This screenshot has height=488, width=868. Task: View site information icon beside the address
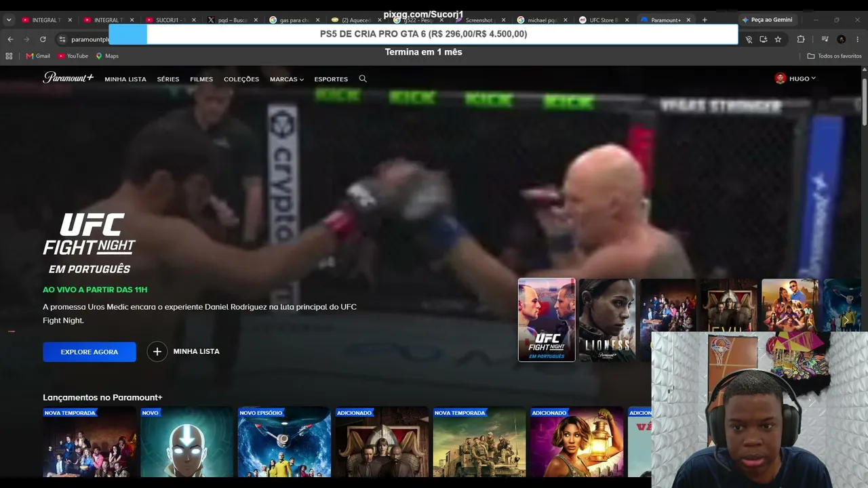point(62,39)
